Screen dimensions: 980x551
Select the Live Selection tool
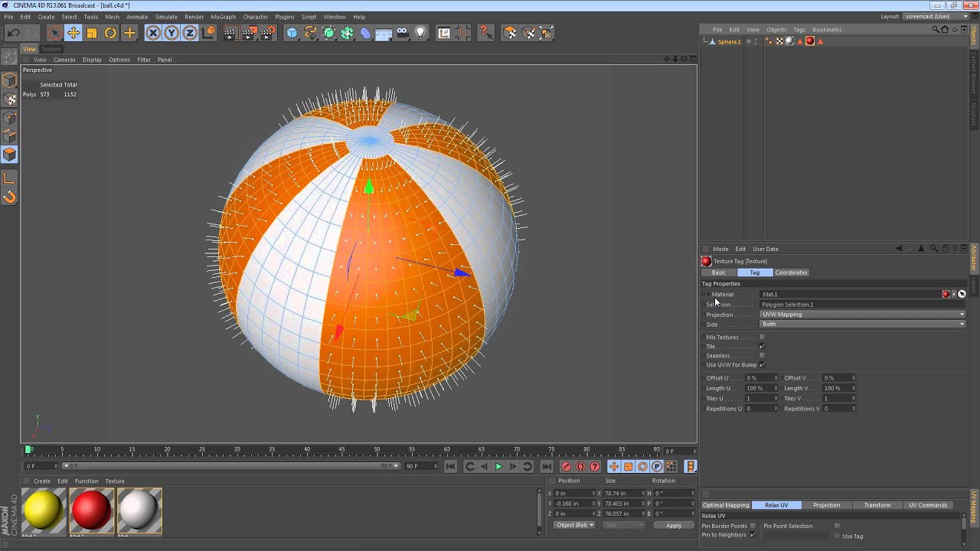tap(54, 33)
